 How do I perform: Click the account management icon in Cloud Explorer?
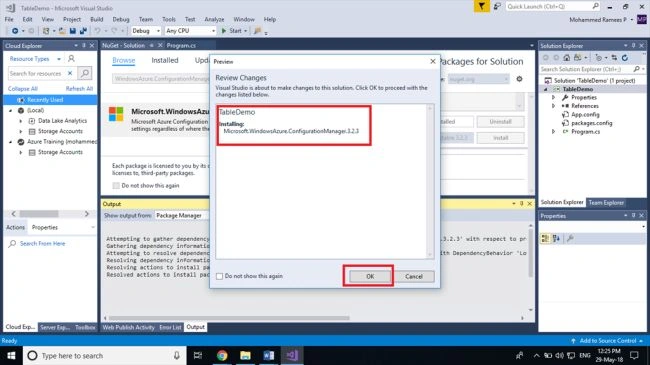71,59
